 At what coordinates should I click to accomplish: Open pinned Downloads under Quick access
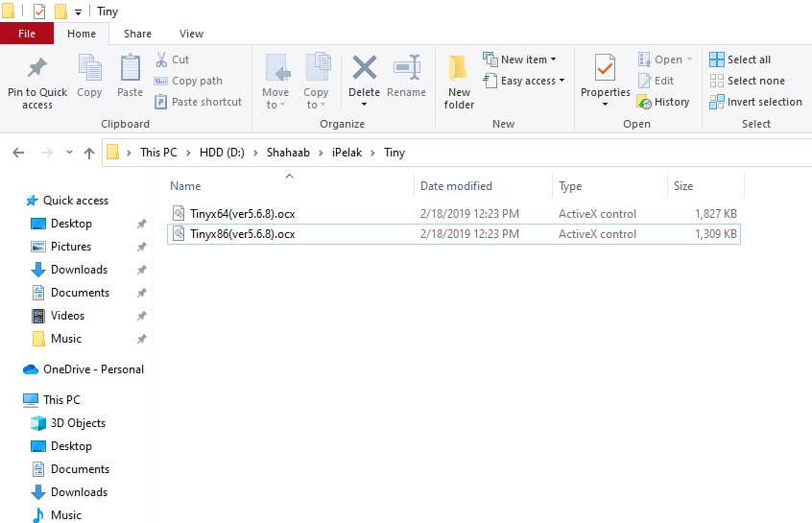pos(79,270)
